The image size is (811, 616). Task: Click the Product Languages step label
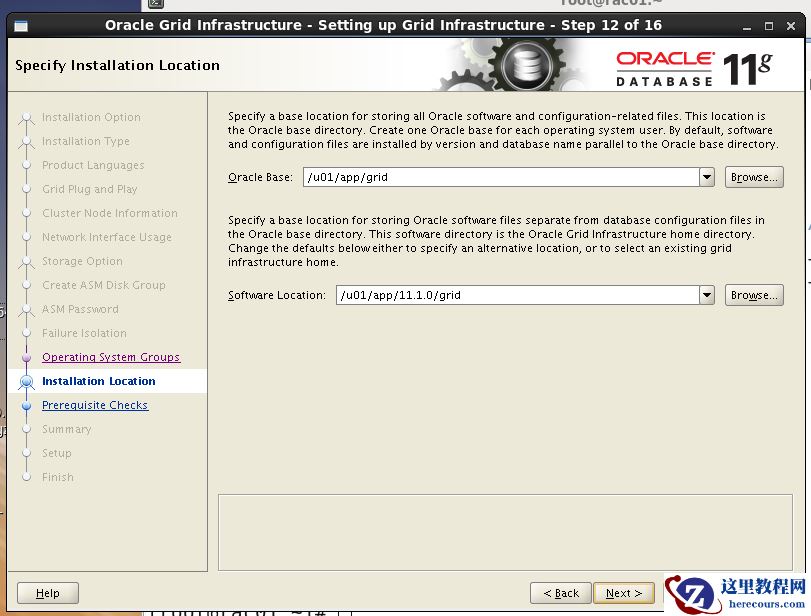pos(93,165)
